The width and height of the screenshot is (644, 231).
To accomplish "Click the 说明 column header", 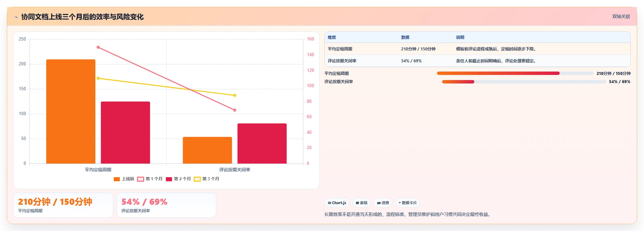I will [x=460, y=37].
